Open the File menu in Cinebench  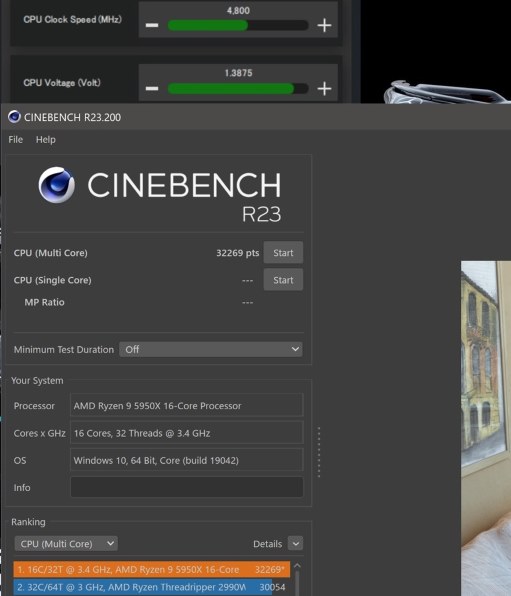pos(16,139)
